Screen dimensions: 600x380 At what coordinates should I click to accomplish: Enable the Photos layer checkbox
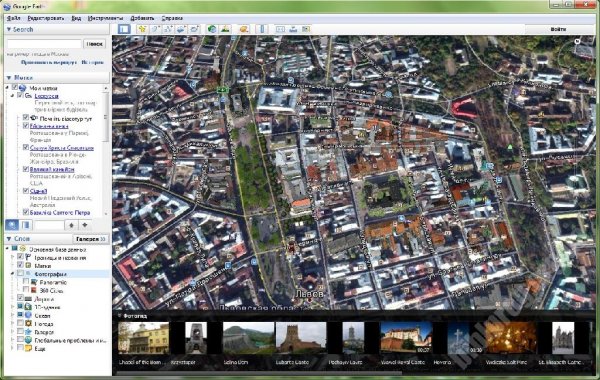tap(20, 274)
